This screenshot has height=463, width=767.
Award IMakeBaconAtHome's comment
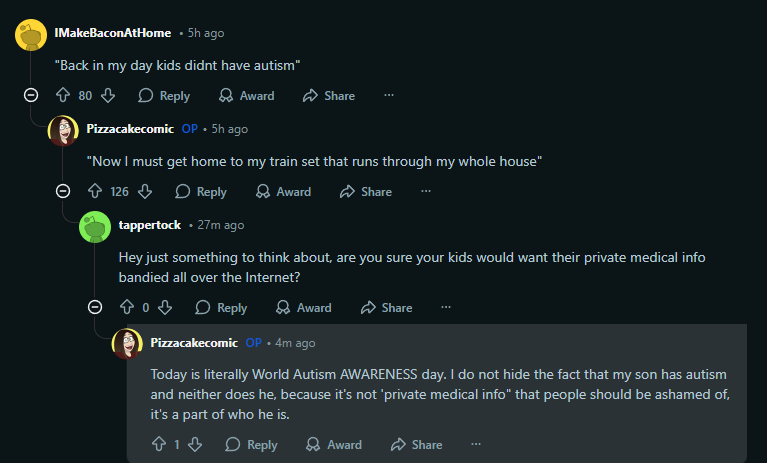coord(247,96)
